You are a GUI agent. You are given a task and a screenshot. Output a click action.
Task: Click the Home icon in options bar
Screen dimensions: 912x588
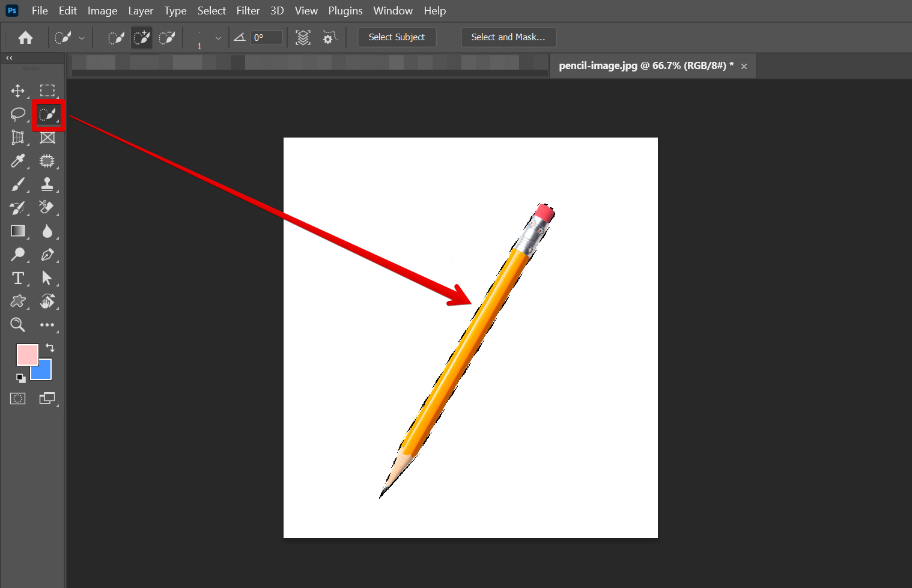pyautogui.click(x=25, y=38)
